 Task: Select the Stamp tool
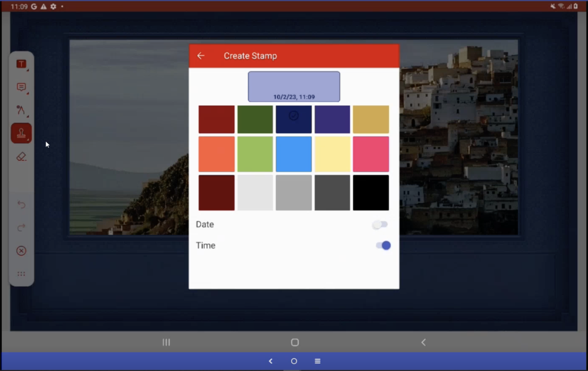point(21,133)
